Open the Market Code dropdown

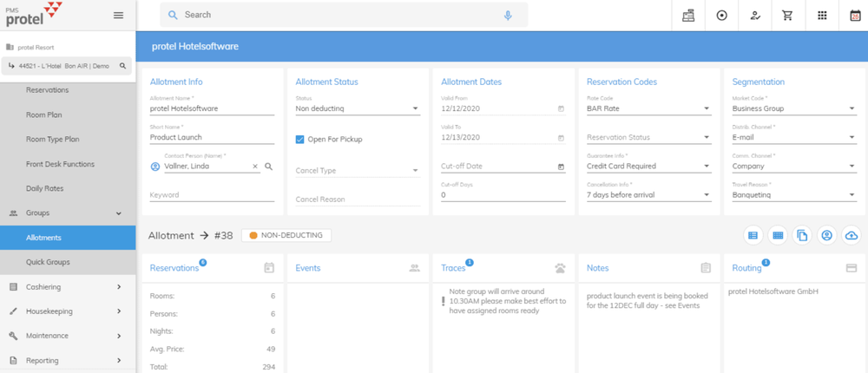coord(794,109)
